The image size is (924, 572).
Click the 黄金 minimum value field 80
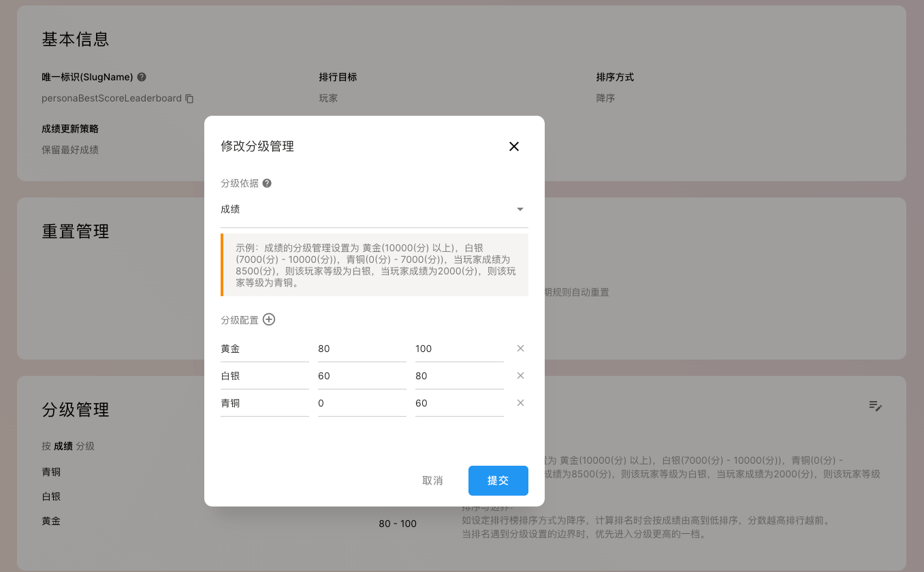pos(362,349)
